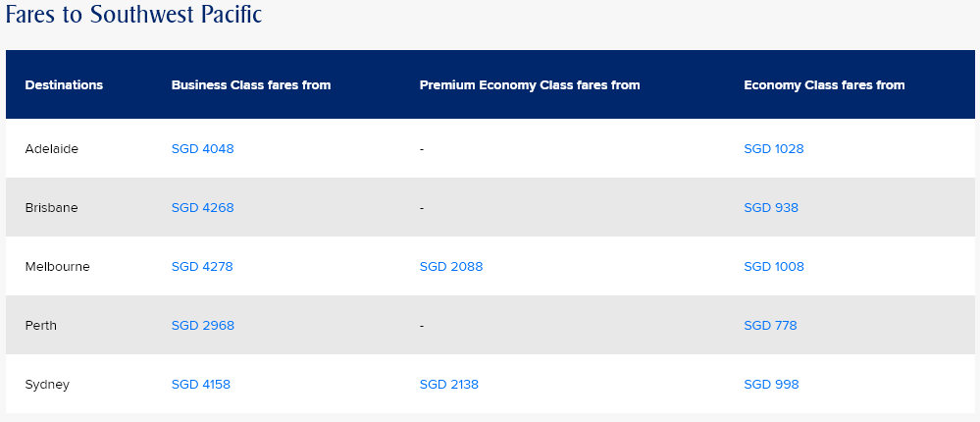Click Brisbane Business Class fare SGD 4268
The width and height of the screenshot is (980, 422).
(202, 208)
